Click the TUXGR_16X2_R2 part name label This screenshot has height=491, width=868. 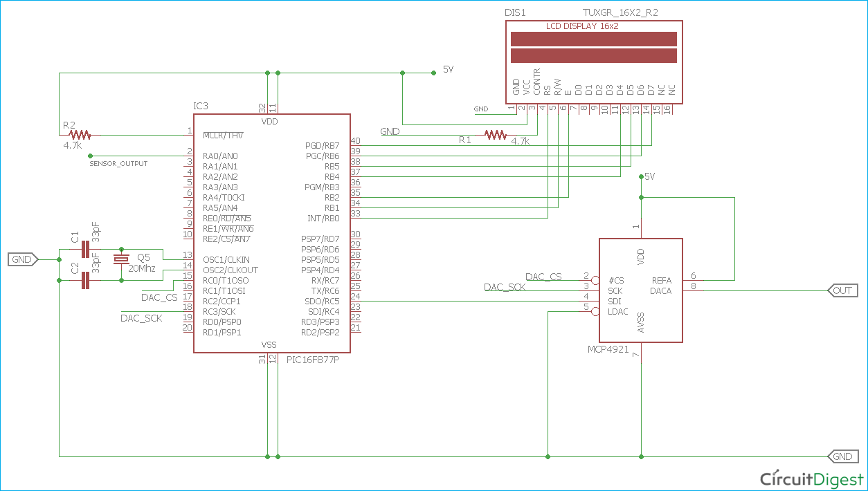coord(622,12)
